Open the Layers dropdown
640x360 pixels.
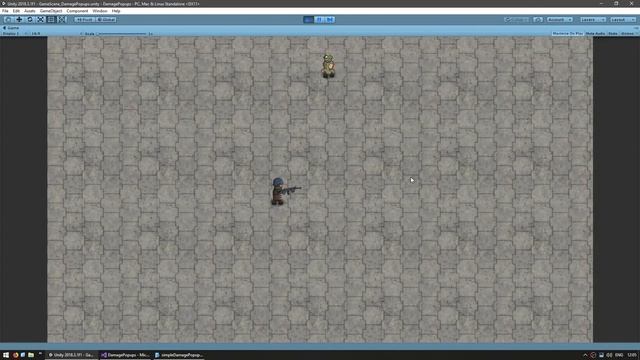pos(593,20)
